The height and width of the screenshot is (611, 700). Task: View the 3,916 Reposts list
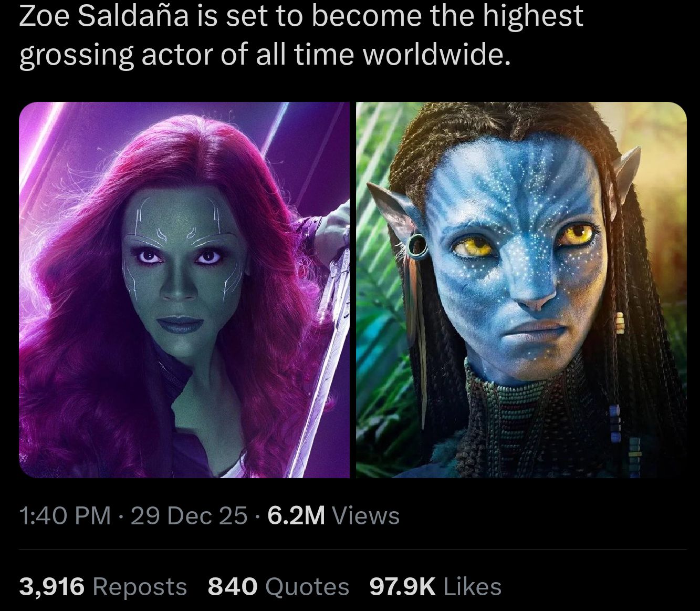(103, 586)
